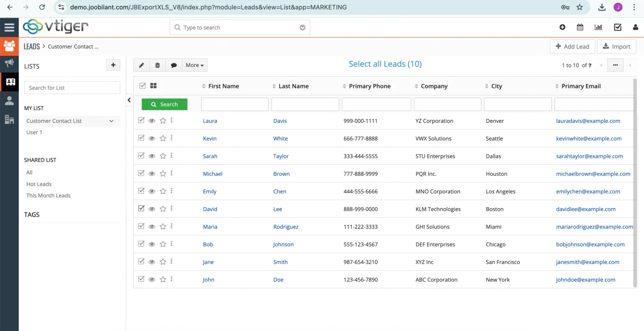Screen dimensions: 644x331
Task: Open the This Month Leads list
Action: click(48, 195)
